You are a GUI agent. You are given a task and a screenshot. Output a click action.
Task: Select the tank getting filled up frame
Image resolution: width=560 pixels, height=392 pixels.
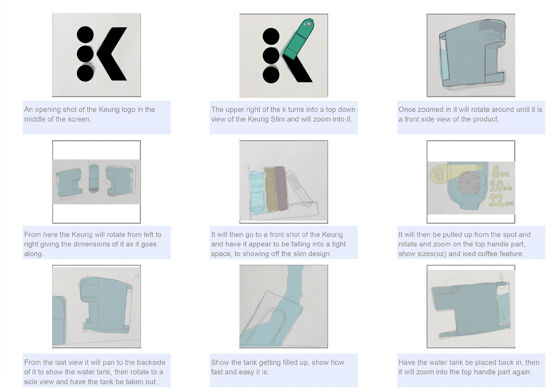(284, 307)
